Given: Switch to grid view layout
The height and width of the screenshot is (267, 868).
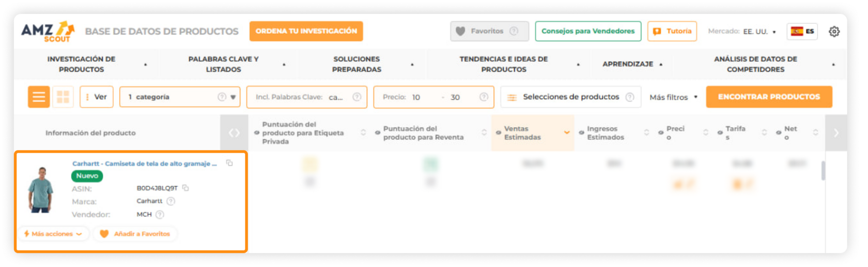Looking at the screenshot, I should pyautogui.click(x=63, y=97).
